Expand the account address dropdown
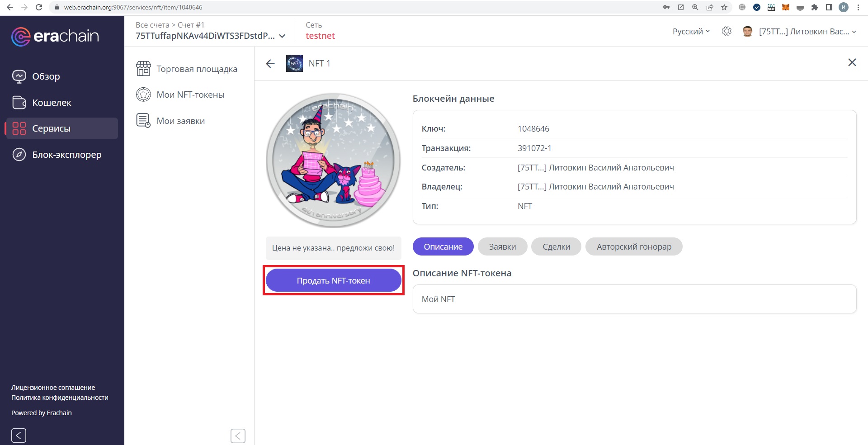 (282, 36)
